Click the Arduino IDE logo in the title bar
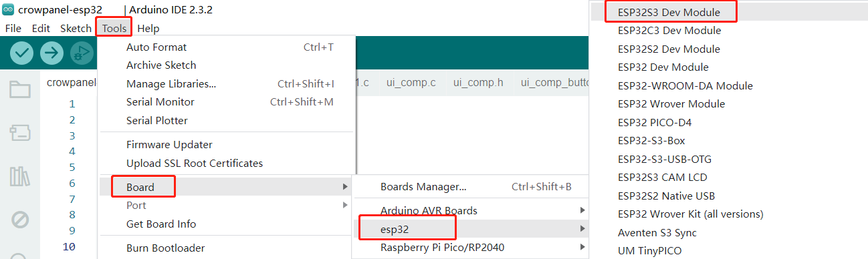Image resolution: width=868 pixels, height=259 pixels. [x=8, y=11]
